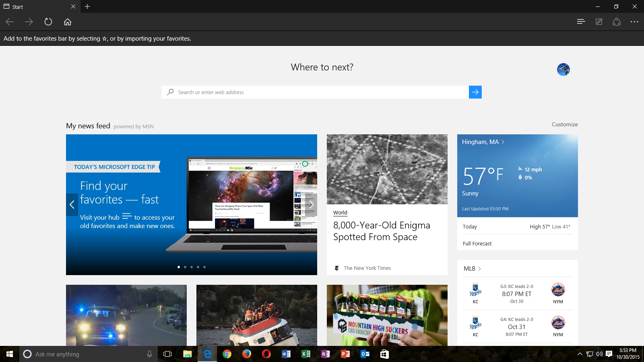644x362 pixels.
Task: Read 8,000-Year-Old Enigma Spotted From Space
Action: (382, 231)
